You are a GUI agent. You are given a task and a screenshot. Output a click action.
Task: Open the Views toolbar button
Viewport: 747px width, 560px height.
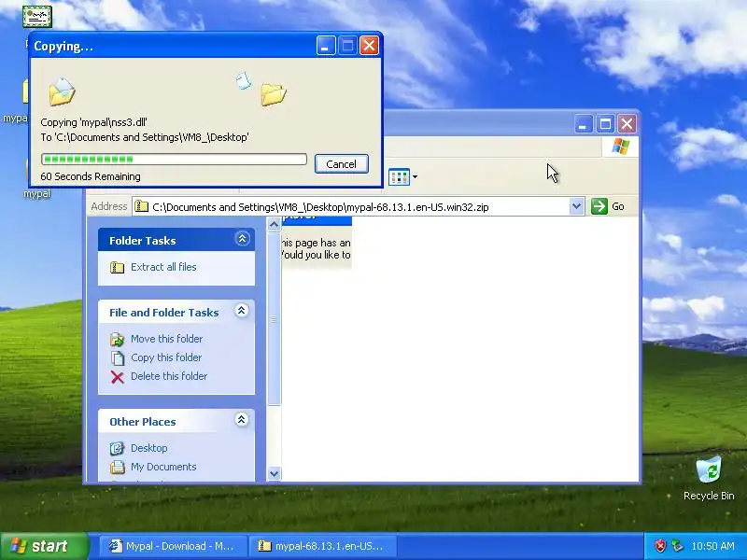[x=399, y=176]
